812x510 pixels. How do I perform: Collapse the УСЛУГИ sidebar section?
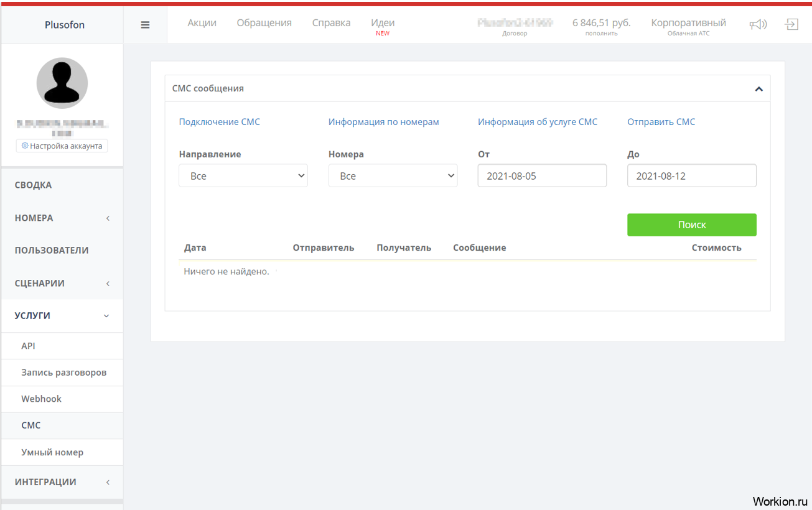62,316
